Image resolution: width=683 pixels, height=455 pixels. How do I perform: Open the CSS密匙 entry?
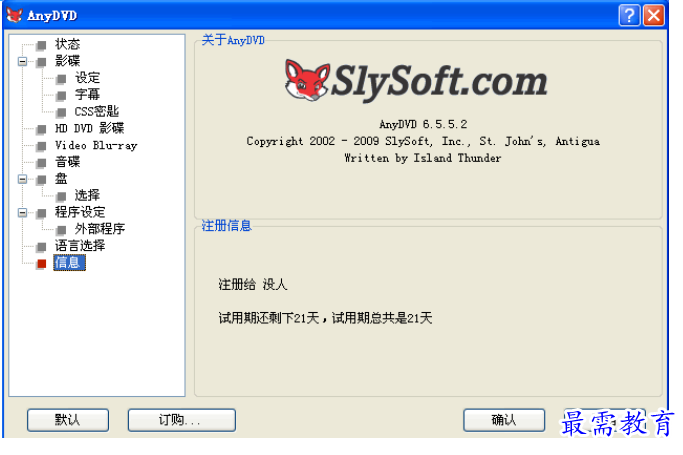point(96,111)
